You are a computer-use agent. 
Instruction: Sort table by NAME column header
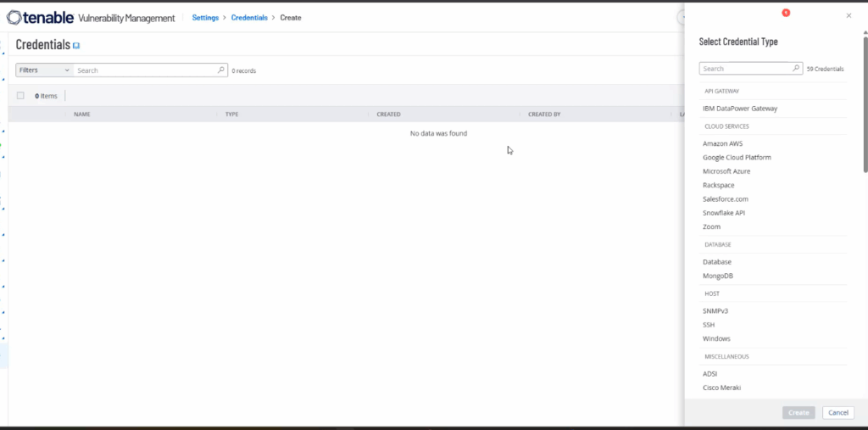(x=82, y=114)
